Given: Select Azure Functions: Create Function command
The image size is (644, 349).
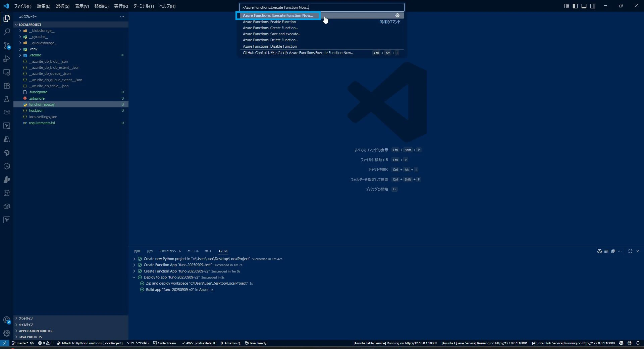Looking at the screenshot, I should click(x=322, y=28).
